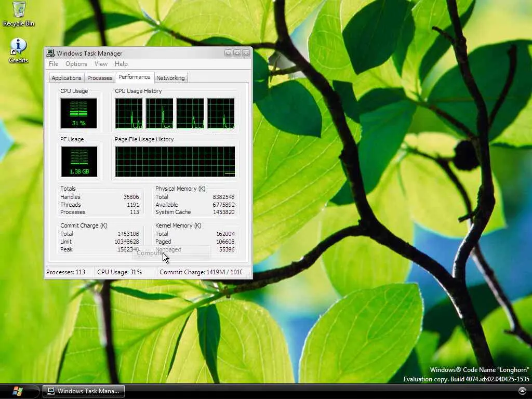The width and height of the screenshot is (532, 399).
Task: Click the PF Usage meter showing 1.38 GB
Action: point(79,162)
